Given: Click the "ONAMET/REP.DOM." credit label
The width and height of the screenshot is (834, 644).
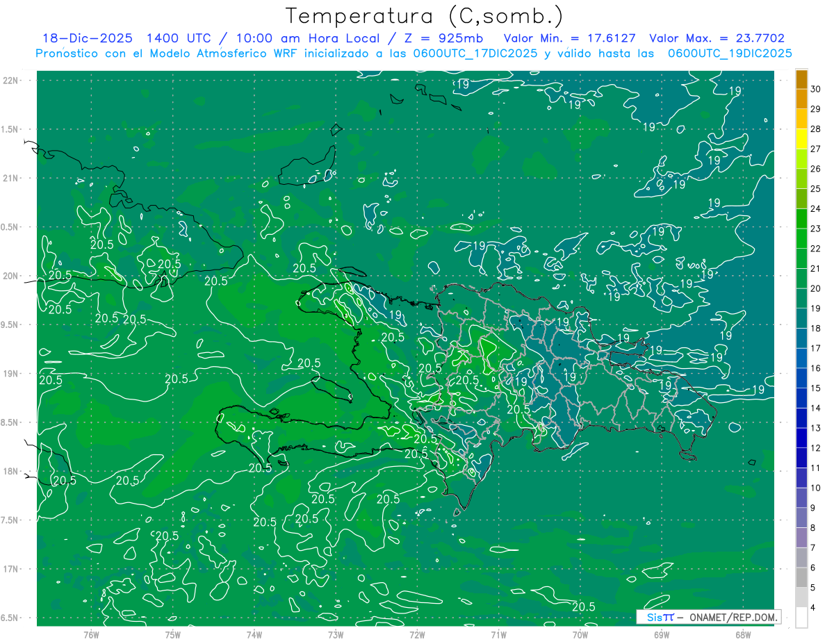Looking at the screenshot, I should coord(734,617).
